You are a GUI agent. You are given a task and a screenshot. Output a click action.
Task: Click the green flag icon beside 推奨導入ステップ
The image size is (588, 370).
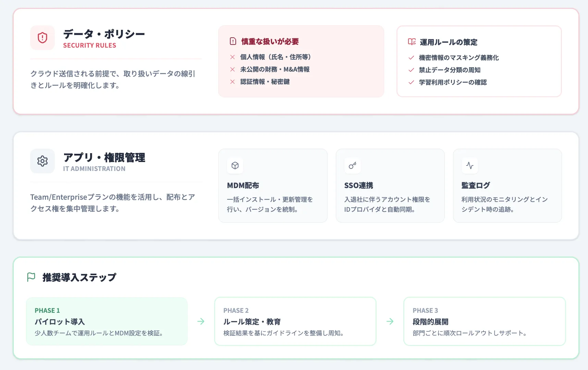point(30,277)
